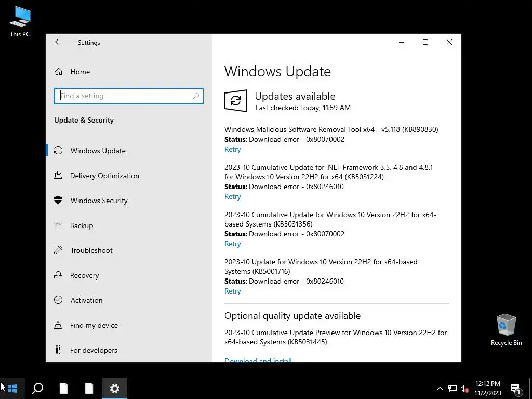
Task: Click the large Updates available refresh icon
Action: point(236,101)
